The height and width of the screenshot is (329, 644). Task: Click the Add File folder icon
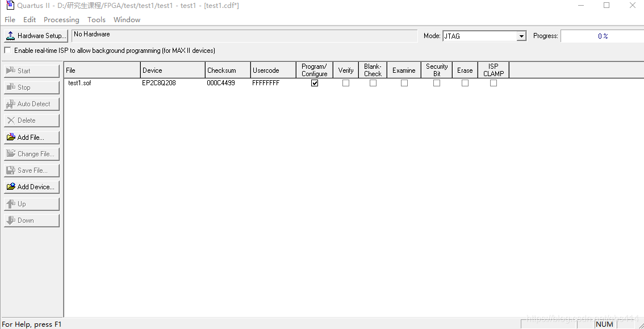[x=11, y=137]
